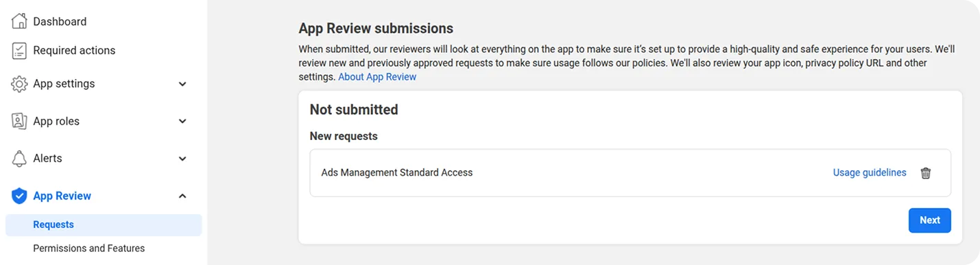Click the Not submitted heading
The height and width of the screenshot is (265, 980).
354,110
